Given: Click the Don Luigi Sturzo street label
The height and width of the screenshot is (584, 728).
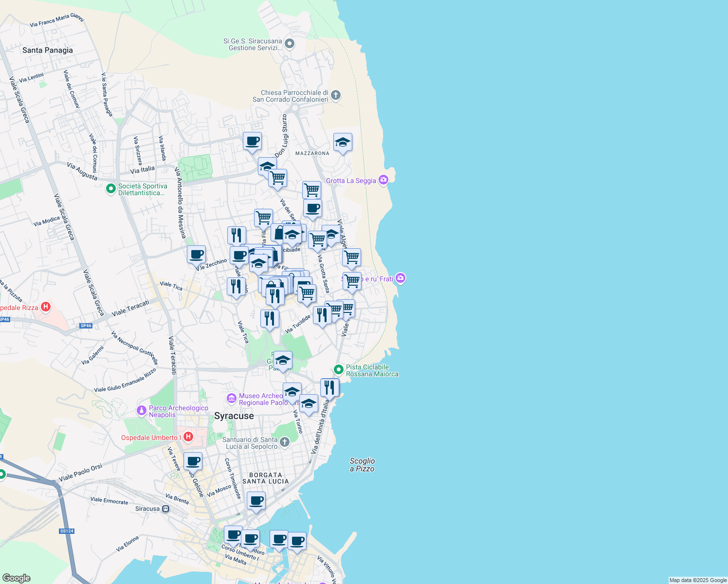Looking at the screenshot, I should 282,136.
